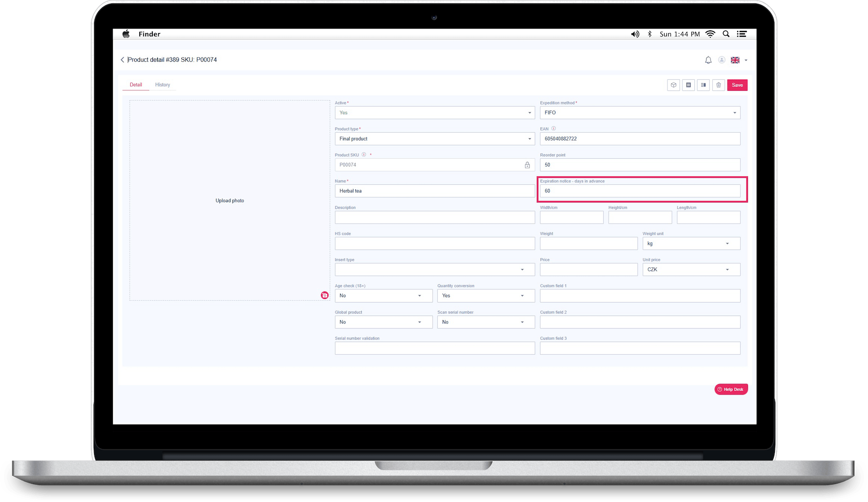Click the EAN input field
Viewport: 868px width, 502px height.
point(640,139)
